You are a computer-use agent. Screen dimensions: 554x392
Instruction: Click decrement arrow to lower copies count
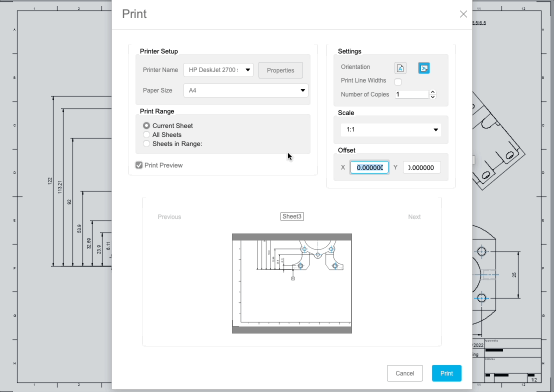tap(432, 96)
